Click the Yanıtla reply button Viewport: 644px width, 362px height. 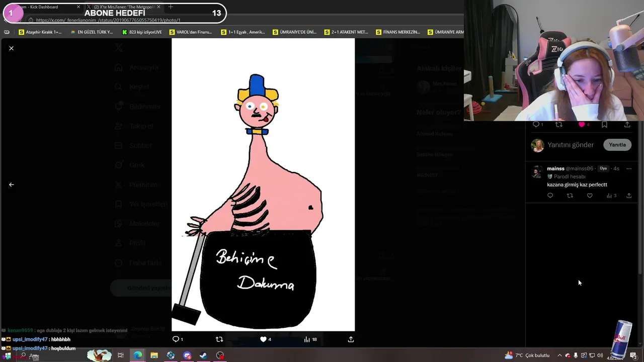click(x=617, y=145)
